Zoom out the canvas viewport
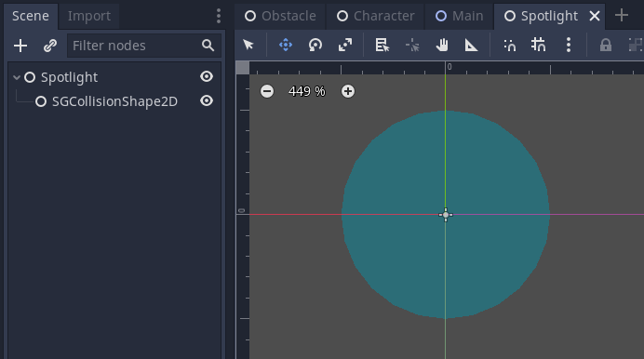This screenshot has width=644, height=359. (267, 91)
